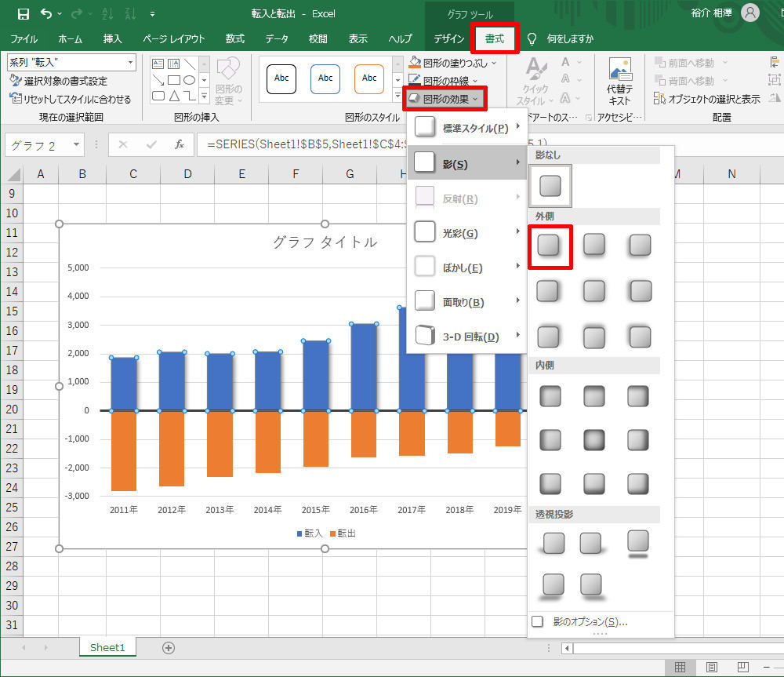
Task: Click 選択対象の書式設定
Action: [x=59, y=81]
